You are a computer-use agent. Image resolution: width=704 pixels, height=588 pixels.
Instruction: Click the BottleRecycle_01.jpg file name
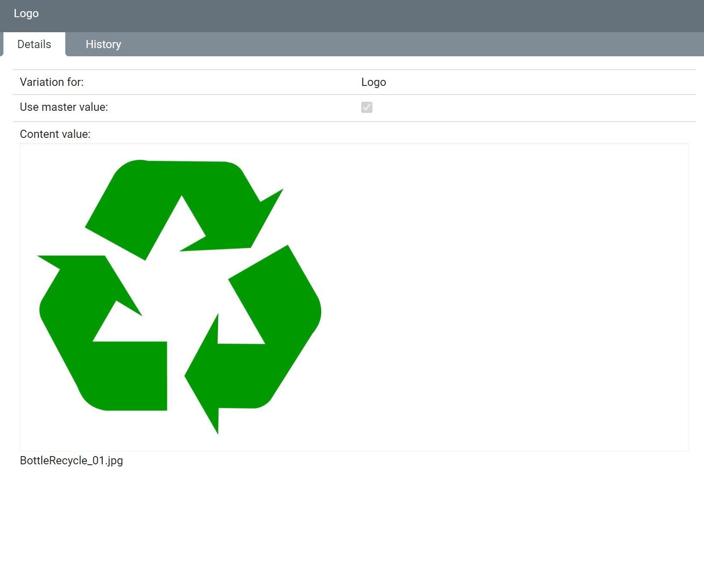tap(71, 460)
